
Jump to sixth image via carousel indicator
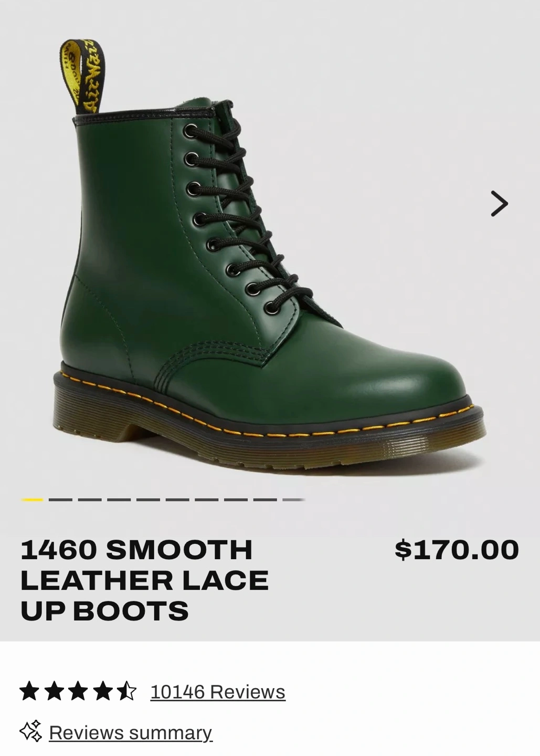(177, 500)
